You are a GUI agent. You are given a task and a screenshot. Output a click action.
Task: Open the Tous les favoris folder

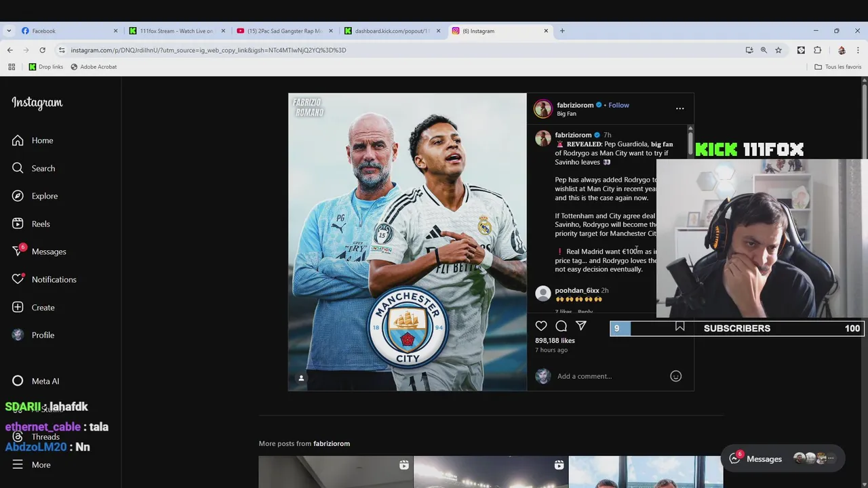coord(837,66)
